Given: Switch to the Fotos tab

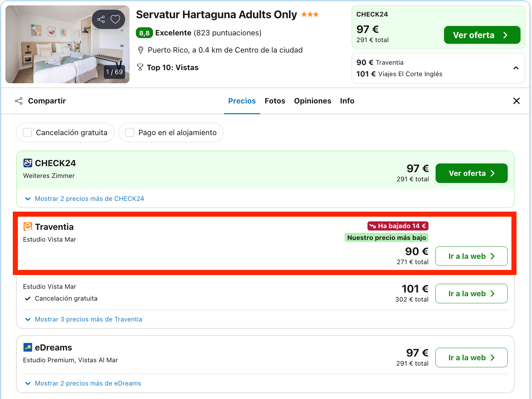Looking at the screenshot, I should tap(275, 101).
